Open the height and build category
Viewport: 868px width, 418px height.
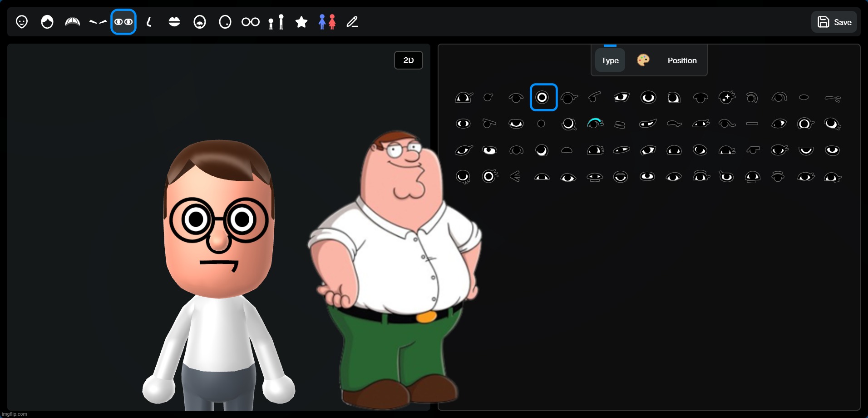[276, 22]
